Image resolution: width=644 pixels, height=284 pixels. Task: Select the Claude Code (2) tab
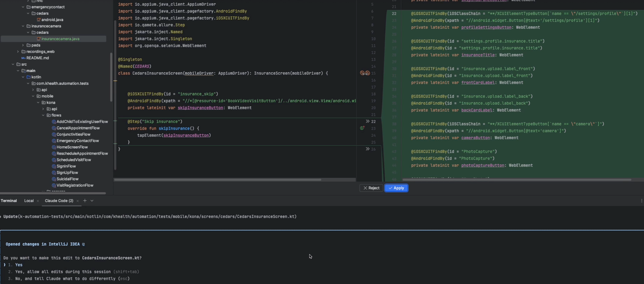click(x=59, y=201)
